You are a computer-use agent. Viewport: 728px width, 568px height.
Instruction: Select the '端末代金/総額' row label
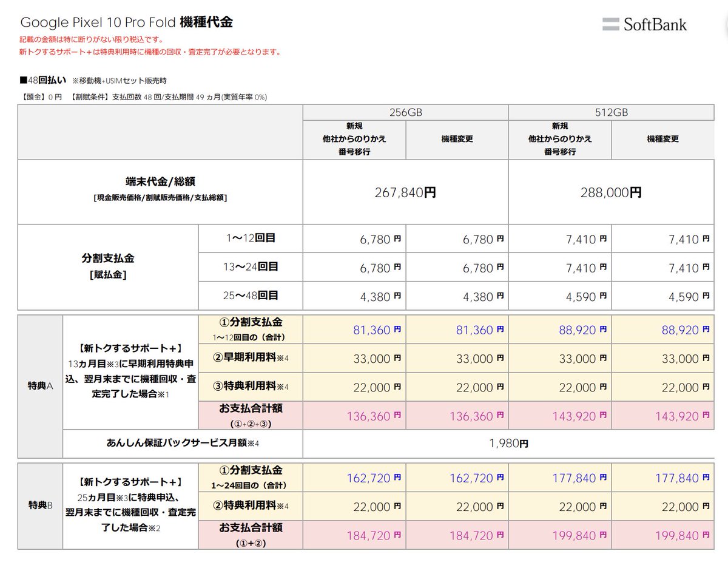[x=161, y=189]
